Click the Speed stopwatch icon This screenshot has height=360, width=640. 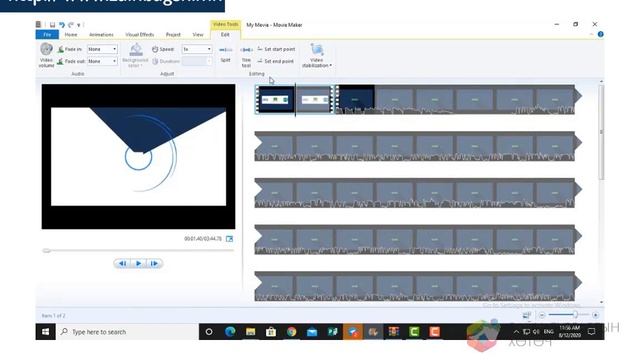point(155,49)
